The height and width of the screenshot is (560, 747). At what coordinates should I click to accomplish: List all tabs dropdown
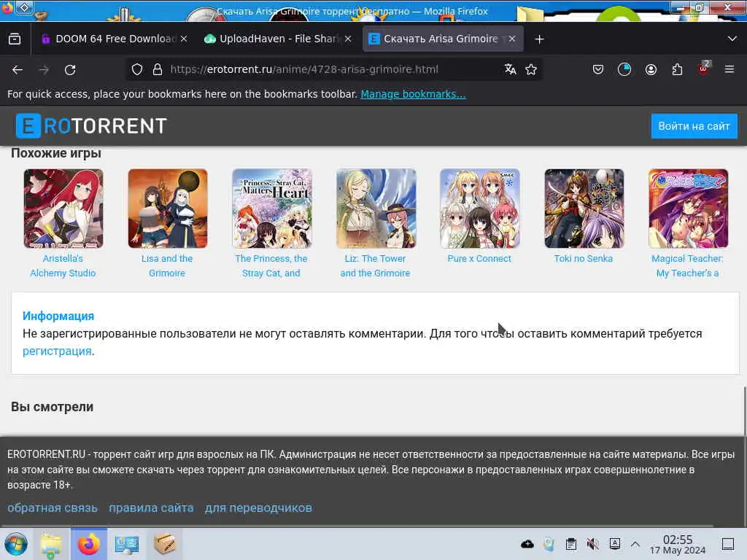732,39
